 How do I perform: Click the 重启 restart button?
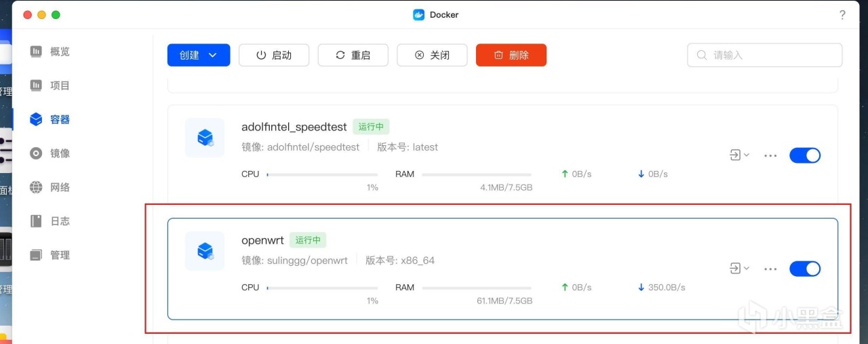point(353,55)
